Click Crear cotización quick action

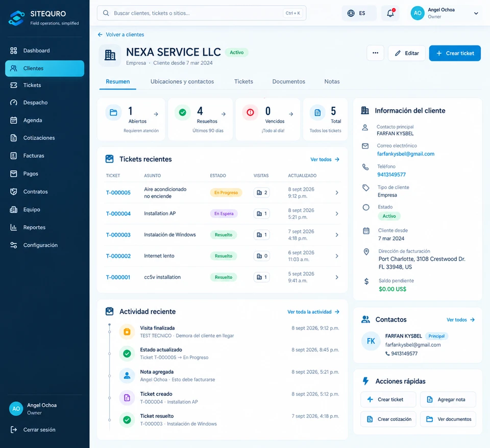click(x=388, y=419)
